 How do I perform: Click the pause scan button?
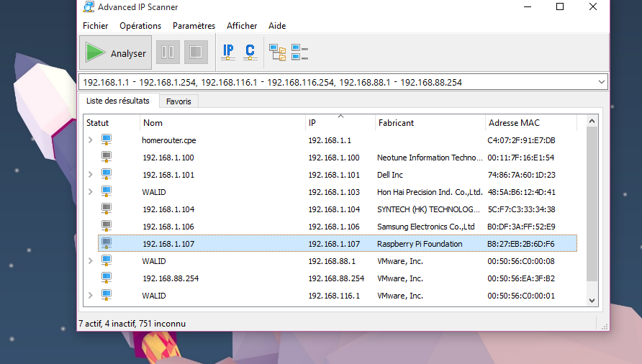click(x=168, y=52)
